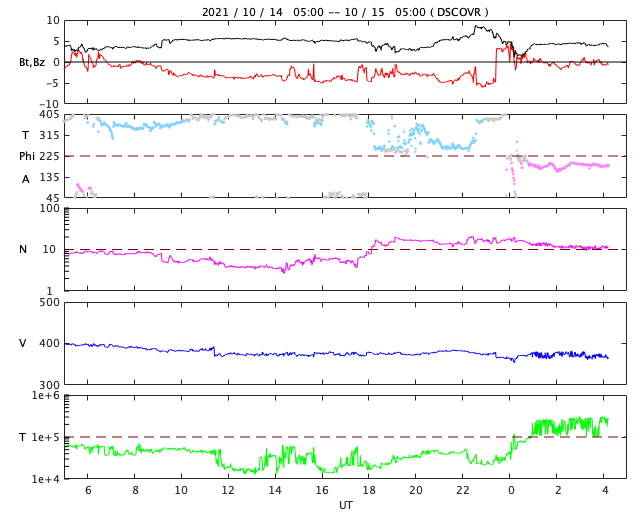Click the '-10' Bz tick label
640x512 pixels.
coord(49,104)
